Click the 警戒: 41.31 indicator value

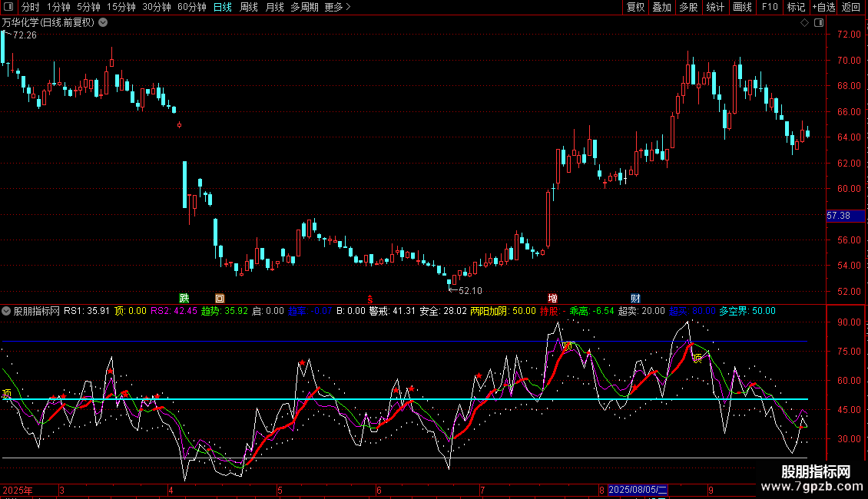coord(392,312)
